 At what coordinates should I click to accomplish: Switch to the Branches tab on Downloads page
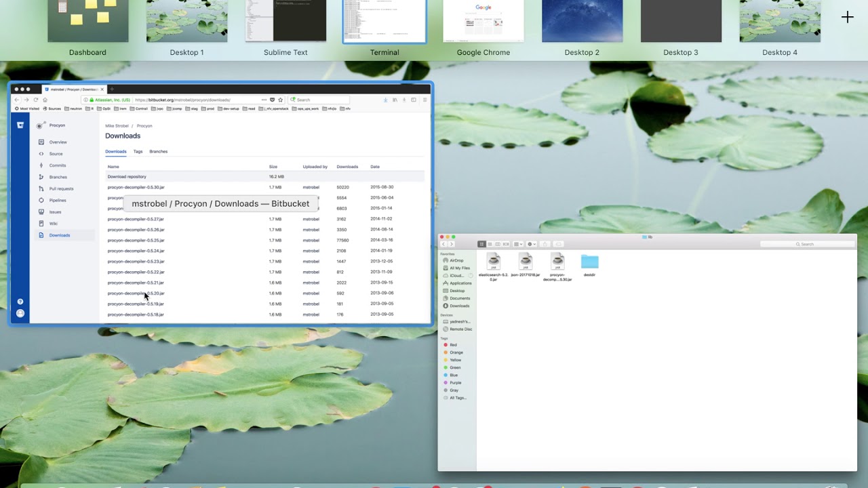[x=158, y=152]
